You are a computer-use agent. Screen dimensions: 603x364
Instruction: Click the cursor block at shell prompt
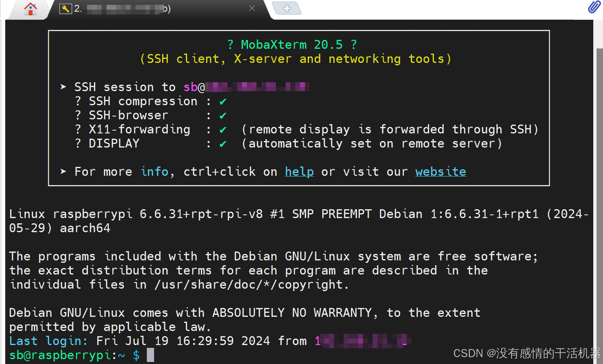point(150,355)
